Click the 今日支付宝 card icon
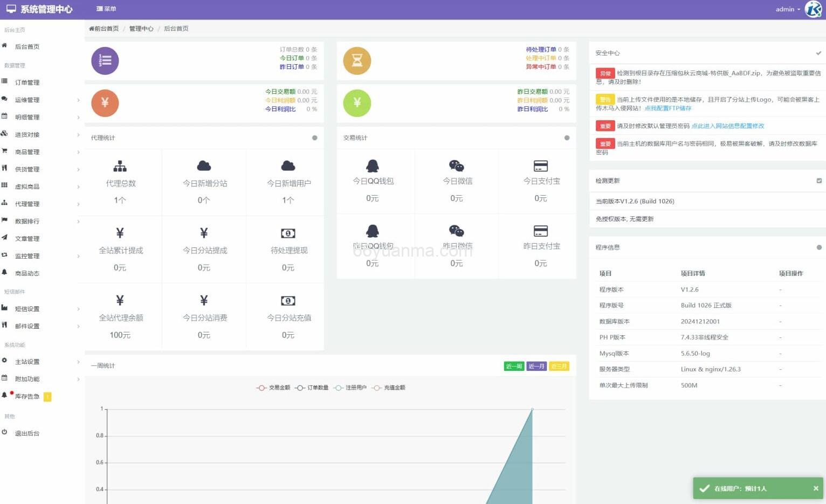The image size is (826, 504). click(x=540, y=166)
